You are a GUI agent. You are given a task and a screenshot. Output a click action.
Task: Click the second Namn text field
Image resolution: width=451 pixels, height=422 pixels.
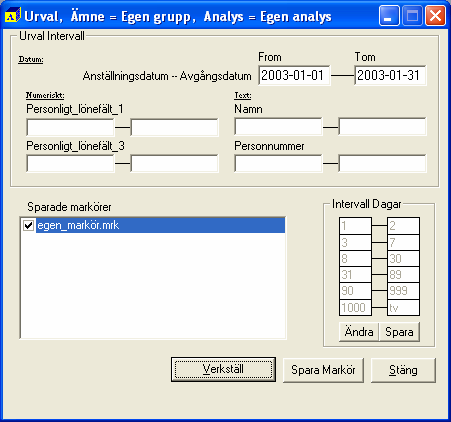(382, 126)
